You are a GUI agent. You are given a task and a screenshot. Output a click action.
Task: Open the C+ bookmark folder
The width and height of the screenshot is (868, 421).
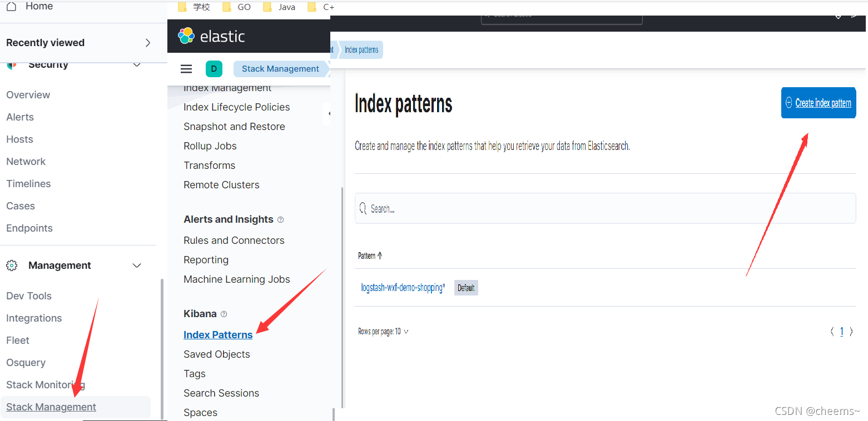coord(321,7)
